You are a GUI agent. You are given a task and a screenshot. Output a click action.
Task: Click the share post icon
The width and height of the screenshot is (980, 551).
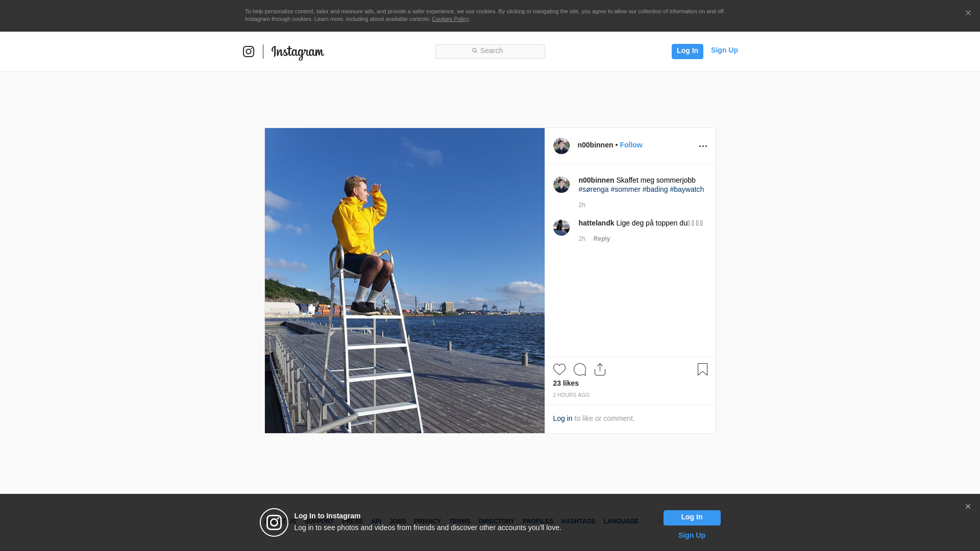(x=600, y=369)
